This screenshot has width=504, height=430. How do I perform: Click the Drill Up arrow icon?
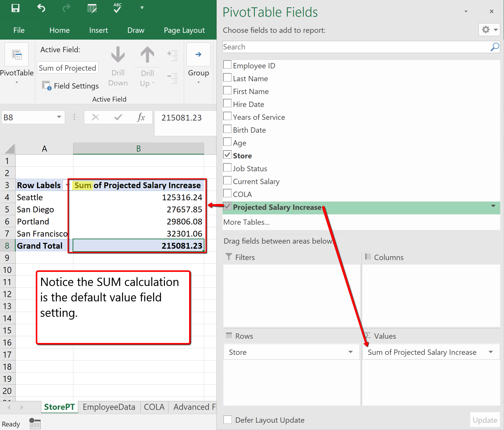click(147, 54)
